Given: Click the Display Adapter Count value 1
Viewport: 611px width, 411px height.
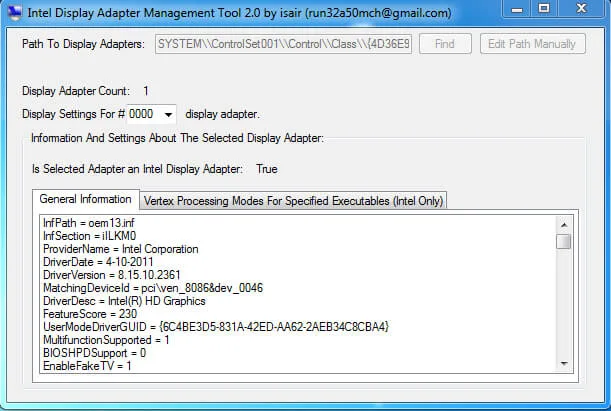Looking at the screenshot, I should click(146, 91).
